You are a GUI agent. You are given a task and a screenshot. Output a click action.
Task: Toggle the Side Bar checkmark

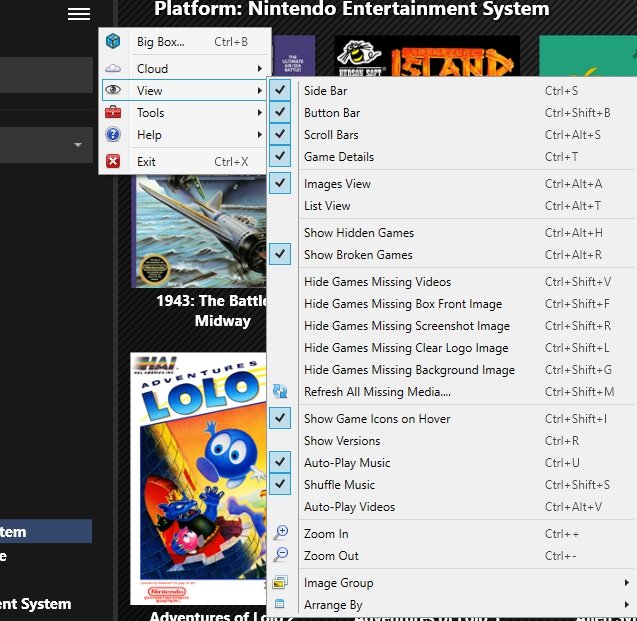coord(280,90)
